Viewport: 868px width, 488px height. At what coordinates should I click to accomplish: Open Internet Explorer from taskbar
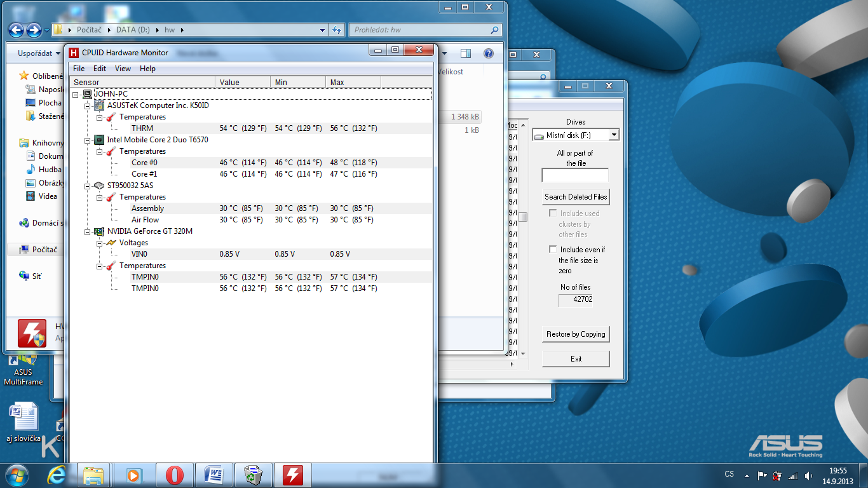point(57,475)
